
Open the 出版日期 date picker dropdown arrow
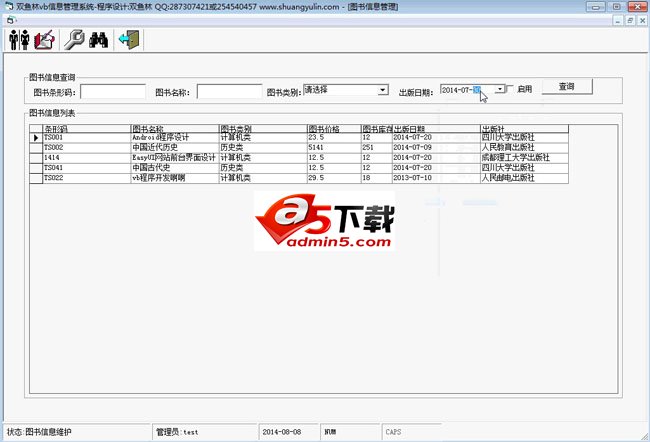500,89
